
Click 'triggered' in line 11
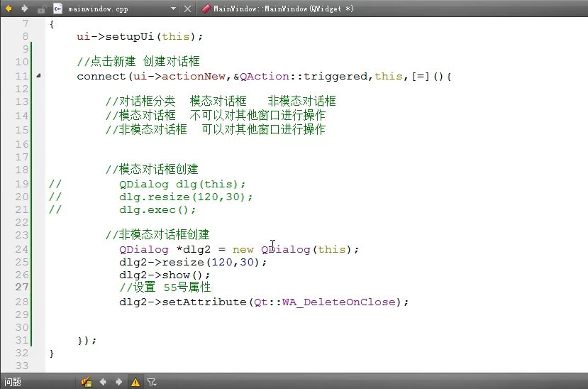(x=335, y=76)
